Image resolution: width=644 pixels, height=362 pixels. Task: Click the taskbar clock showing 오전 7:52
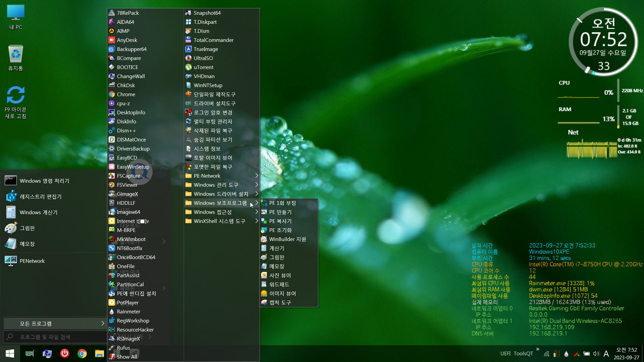tap(626, 354)
